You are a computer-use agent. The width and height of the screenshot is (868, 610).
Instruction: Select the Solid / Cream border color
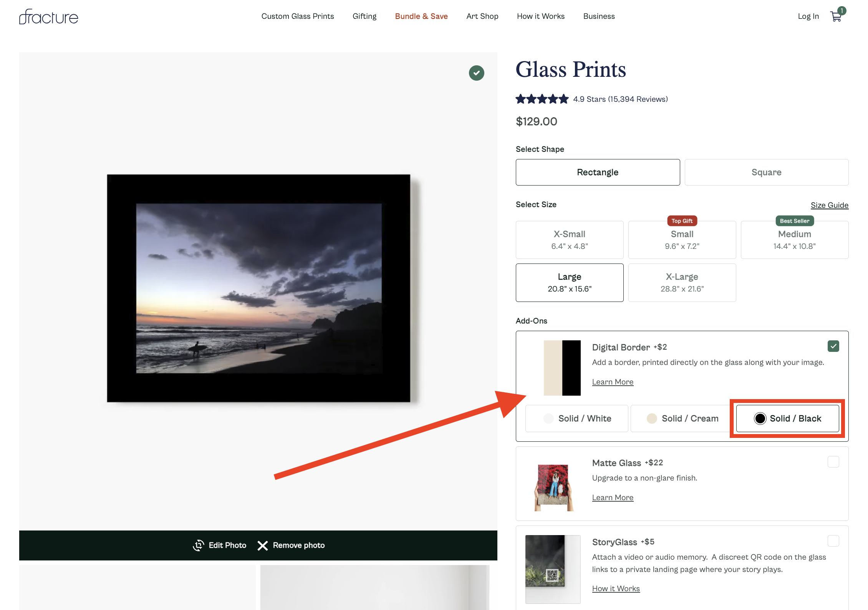pos(682,418)
